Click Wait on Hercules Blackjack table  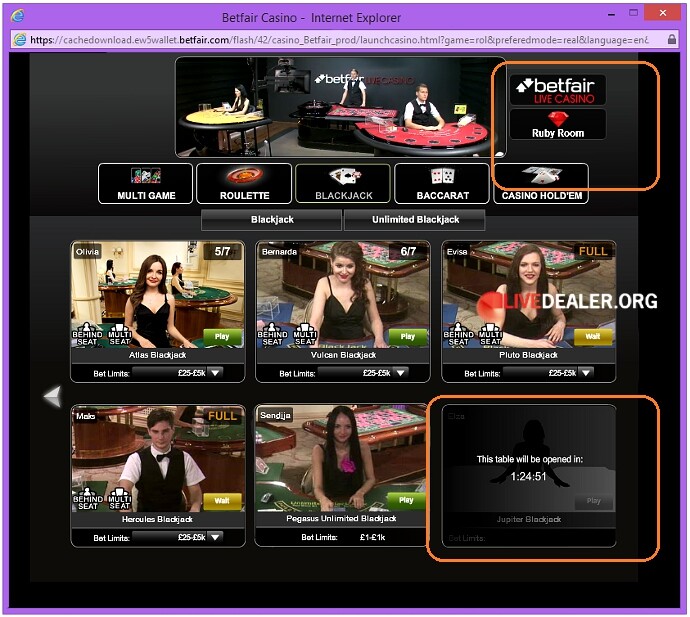[x=222, y=501]
